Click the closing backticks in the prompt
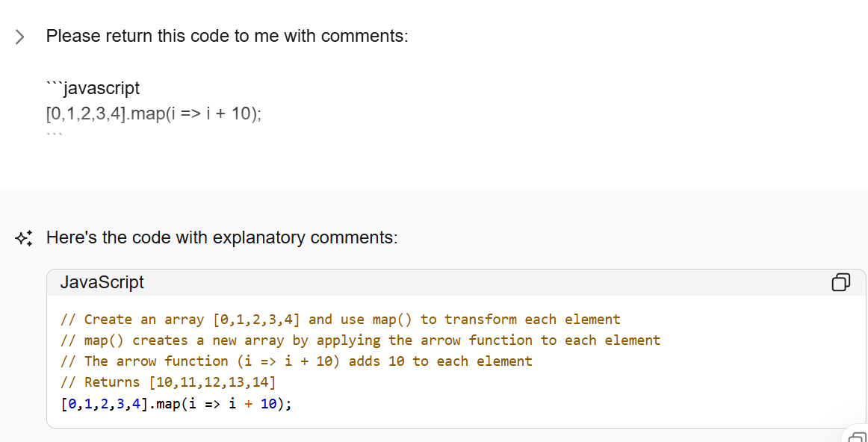 (54, 137)
